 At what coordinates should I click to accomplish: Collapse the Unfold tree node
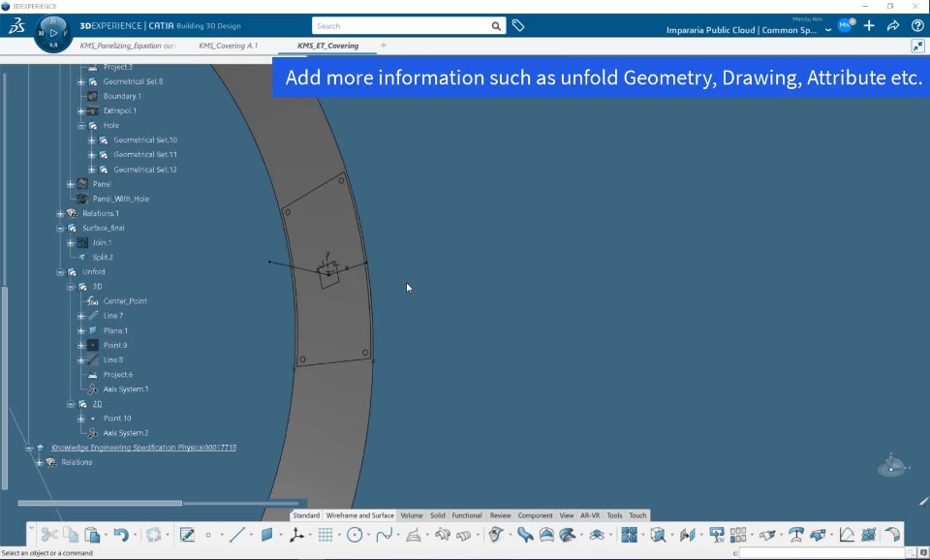point(60,272)
